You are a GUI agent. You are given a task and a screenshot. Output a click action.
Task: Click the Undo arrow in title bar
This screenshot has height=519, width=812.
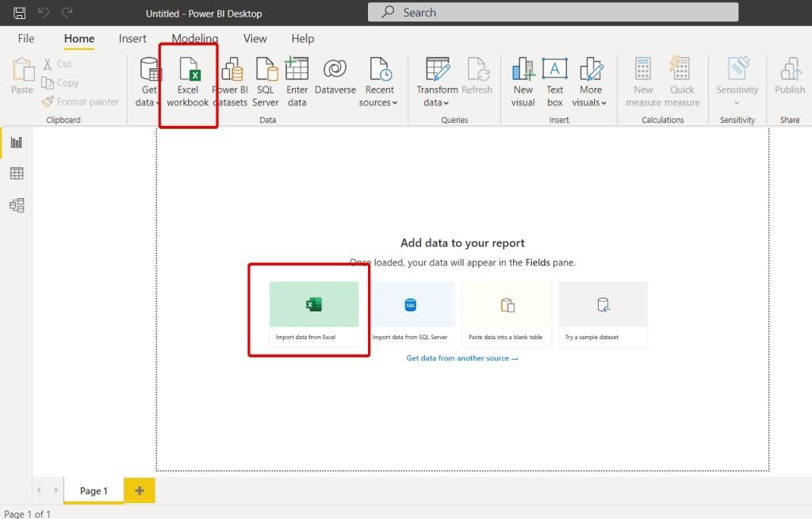pyautogui.click(x=44, y=13)
